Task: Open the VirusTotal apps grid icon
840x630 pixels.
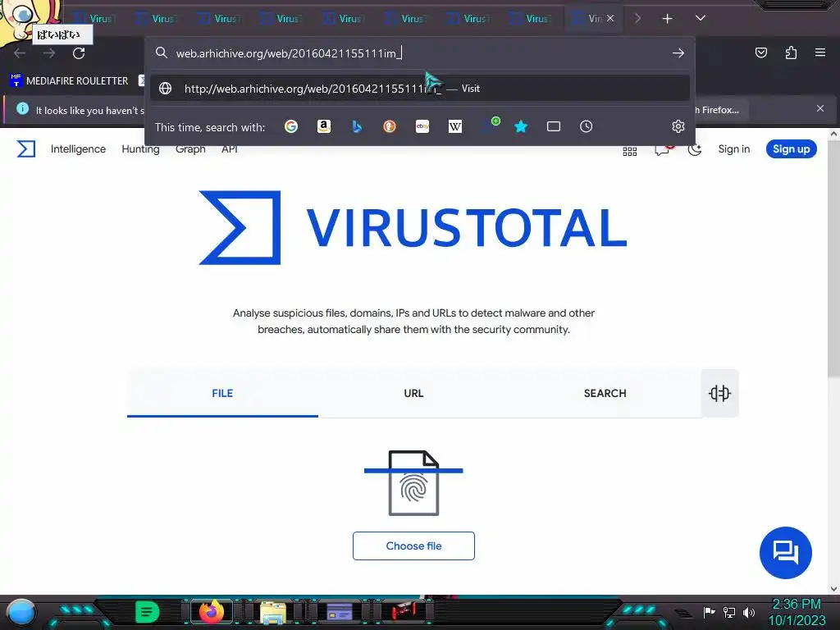Action: [x=629, y=152]
